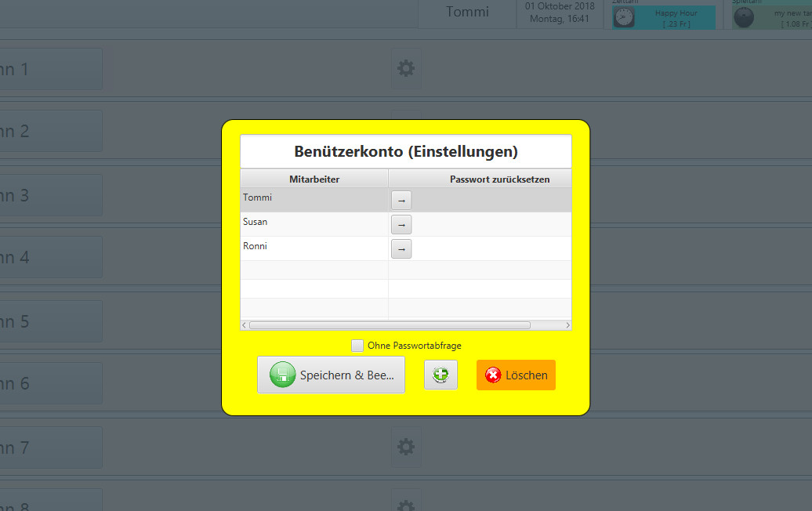Enable the Ohne Passwortabfrage checkbox
Viewport: 812px width, 511px height.
click(x=357, y=346)
